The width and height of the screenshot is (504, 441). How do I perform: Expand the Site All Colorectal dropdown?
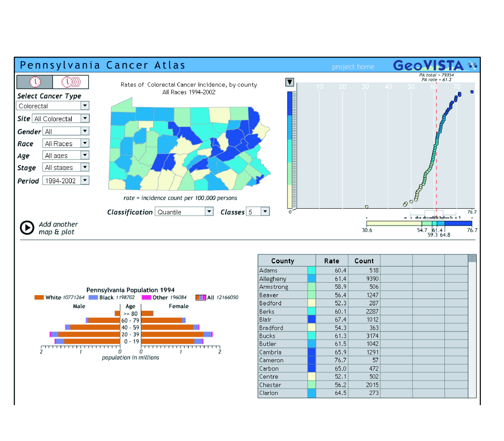tap(61, 119)
